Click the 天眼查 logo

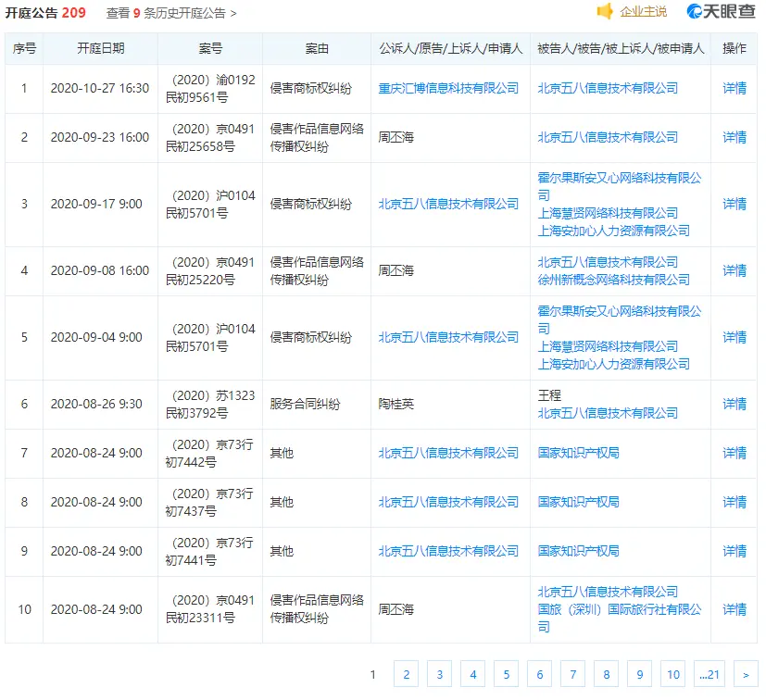[x=722, y=12]
